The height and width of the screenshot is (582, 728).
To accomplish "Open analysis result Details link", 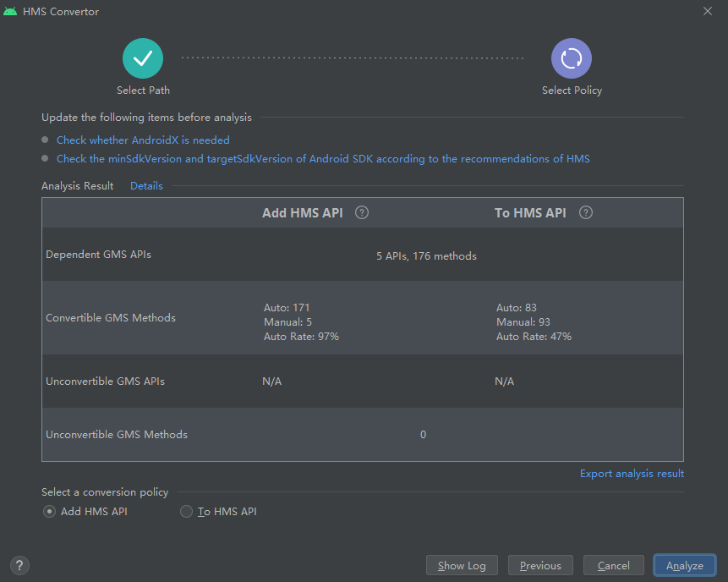I will point(146,186).
